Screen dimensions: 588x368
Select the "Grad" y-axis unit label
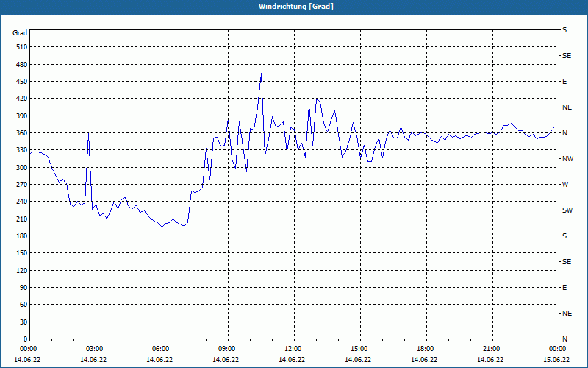click(x=20, y=33)
